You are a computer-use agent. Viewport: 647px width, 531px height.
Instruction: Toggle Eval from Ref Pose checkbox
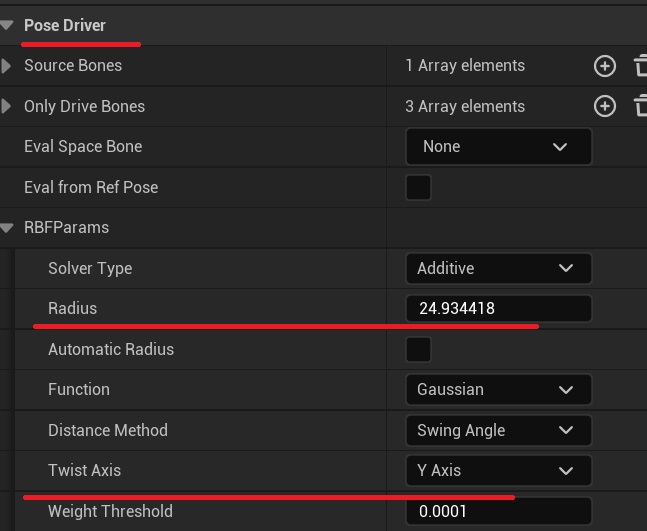[x=418, y=187]
